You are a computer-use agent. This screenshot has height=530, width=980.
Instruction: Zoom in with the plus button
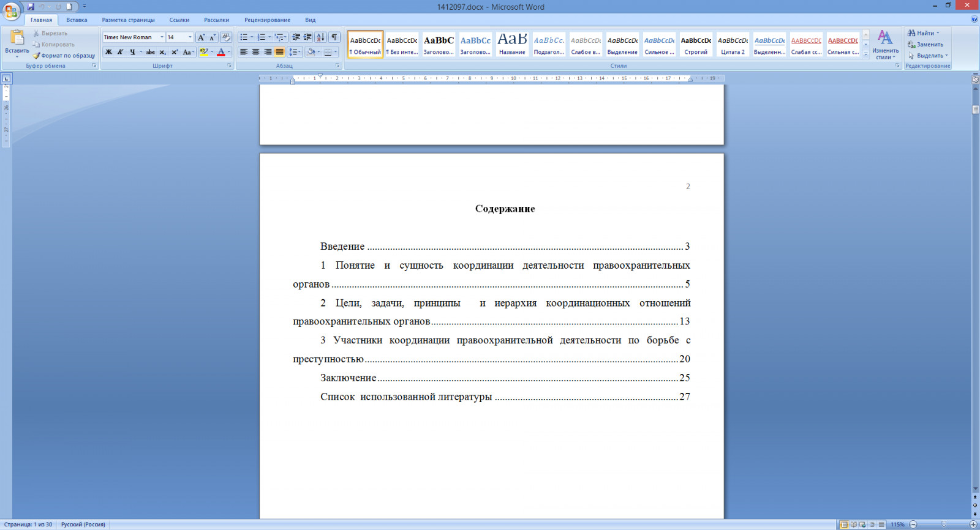pyautogui.click(x=973, y=524)
